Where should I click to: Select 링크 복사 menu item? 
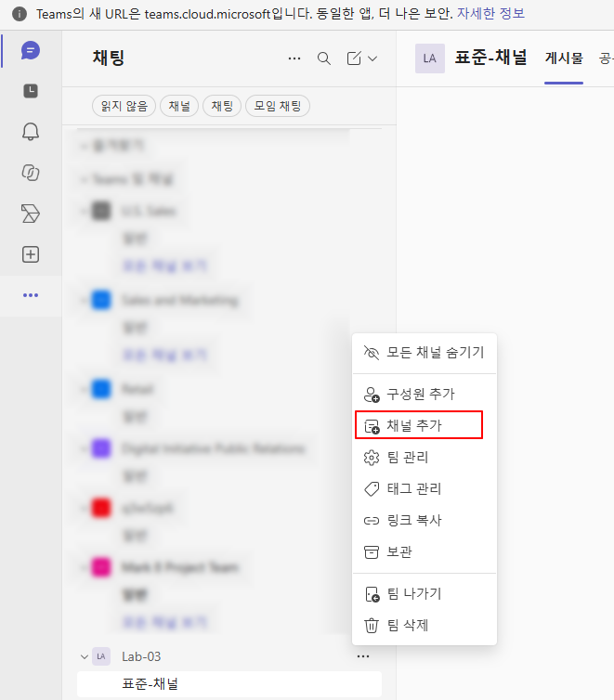[425, 521]
